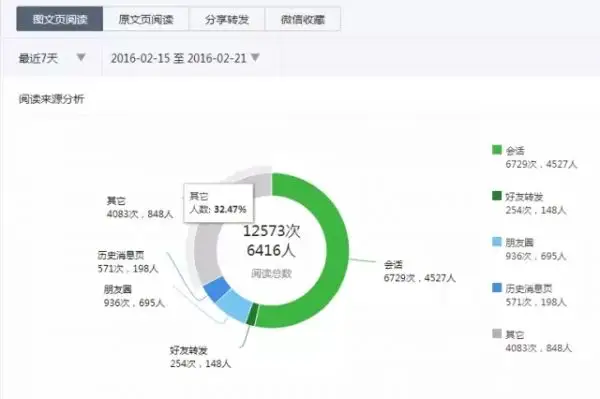Click the 其它 callout label left of chart
This screenshot has height=399, width=600.
coord(116,200)
